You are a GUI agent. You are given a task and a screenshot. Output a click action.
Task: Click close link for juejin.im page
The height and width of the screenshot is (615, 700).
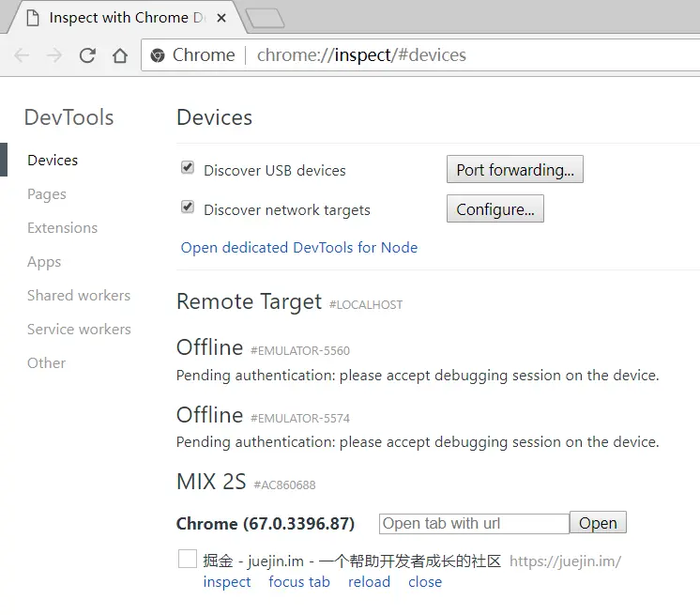[x=425, y=582]
